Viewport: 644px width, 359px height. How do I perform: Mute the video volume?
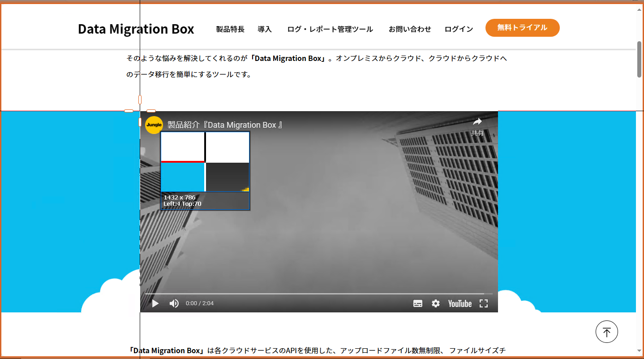coord(174,303)
